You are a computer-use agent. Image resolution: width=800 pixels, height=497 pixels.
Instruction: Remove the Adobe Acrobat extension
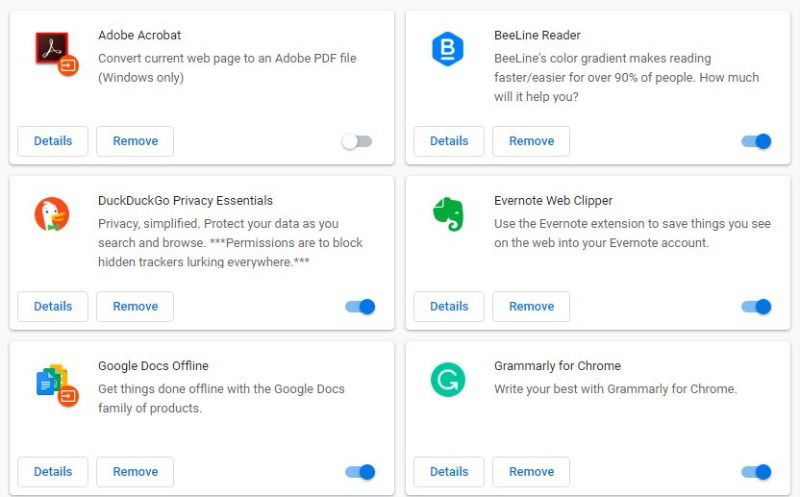point(135,141)
